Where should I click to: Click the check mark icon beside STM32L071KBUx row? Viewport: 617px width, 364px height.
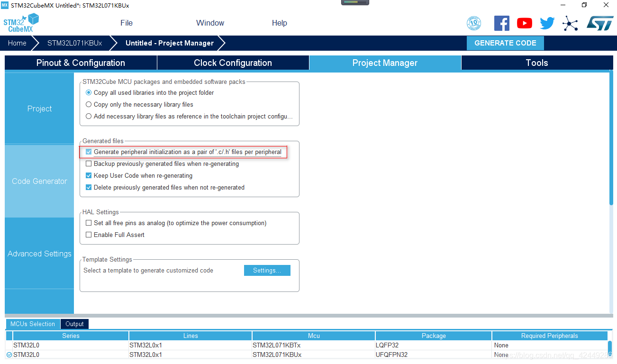9,355
